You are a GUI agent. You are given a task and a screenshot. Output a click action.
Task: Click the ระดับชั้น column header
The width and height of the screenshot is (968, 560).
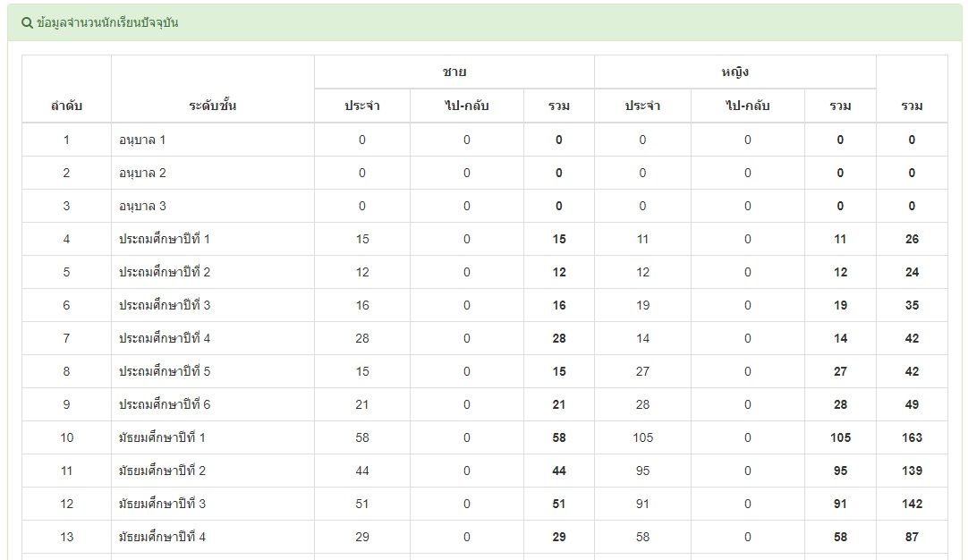213,106
